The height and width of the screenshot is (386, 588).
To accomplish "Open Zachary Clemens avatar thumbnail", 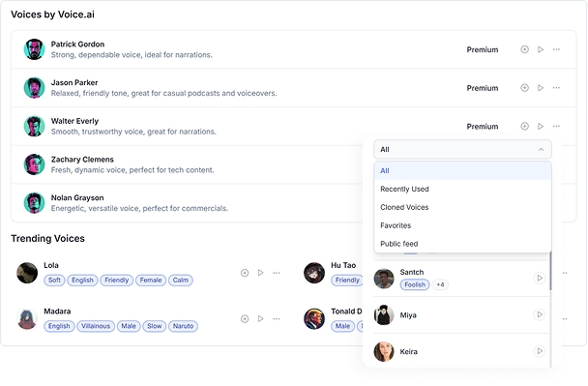I will [34, 164].
